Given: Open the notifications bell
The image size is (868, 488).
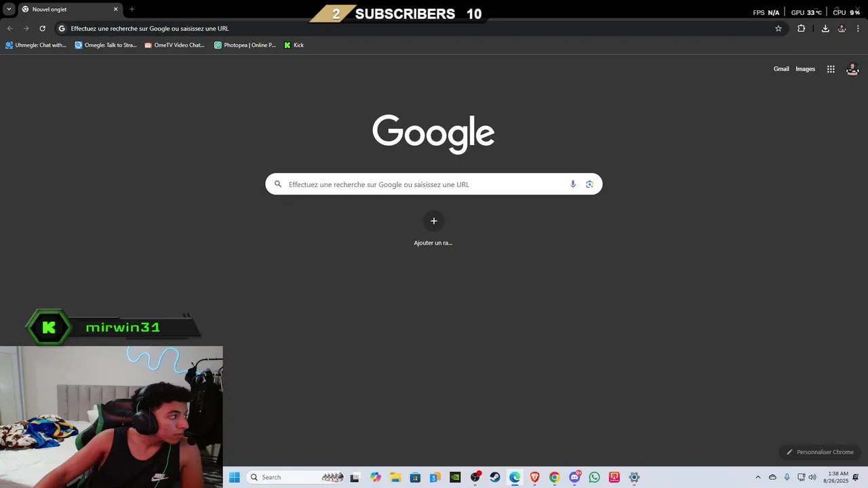Looking at the screenshot, I should point(856,477).
